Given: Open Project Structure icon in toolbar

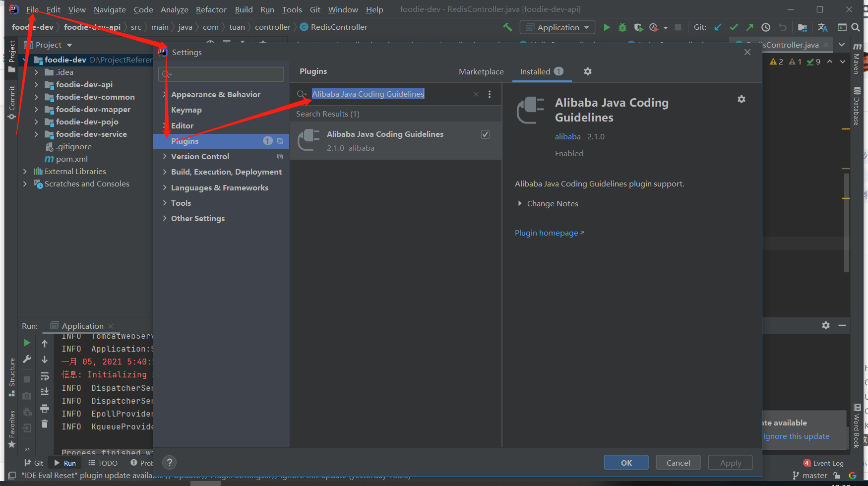Looking at the screenshot, I should tap(802, 27).
